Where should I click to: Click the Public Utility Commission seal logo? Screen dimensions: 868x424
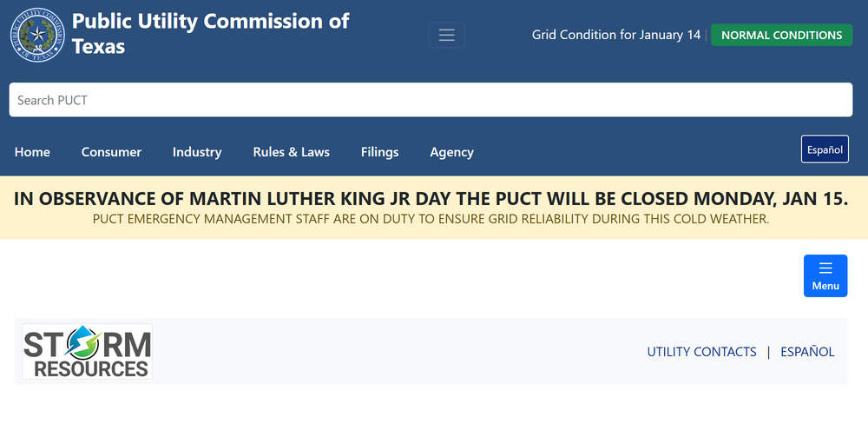coord(37,35)
